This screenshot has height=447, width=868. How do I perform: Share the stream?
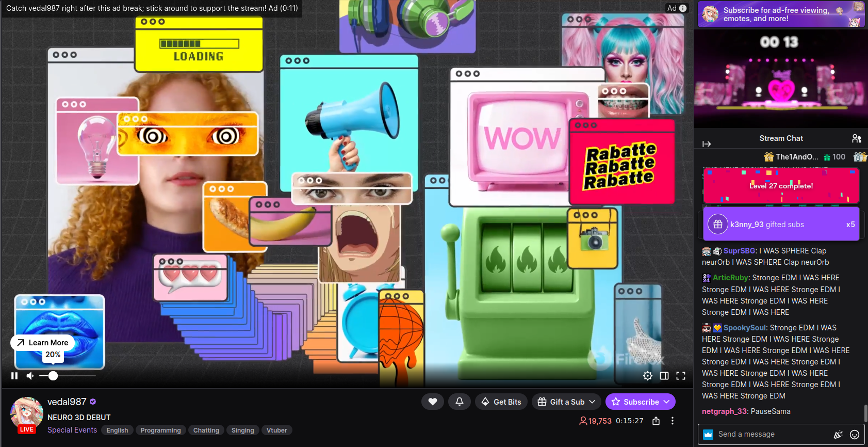656,421
